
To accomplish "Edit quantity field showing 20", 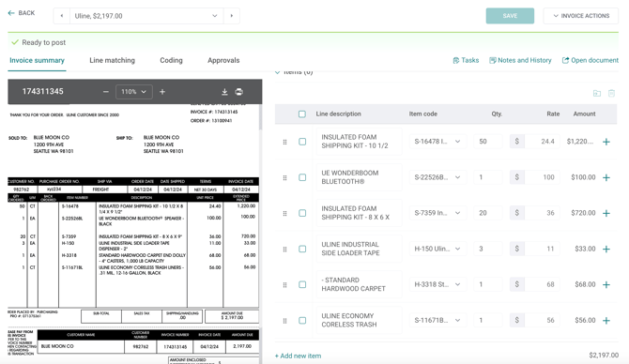I will 487,213.
